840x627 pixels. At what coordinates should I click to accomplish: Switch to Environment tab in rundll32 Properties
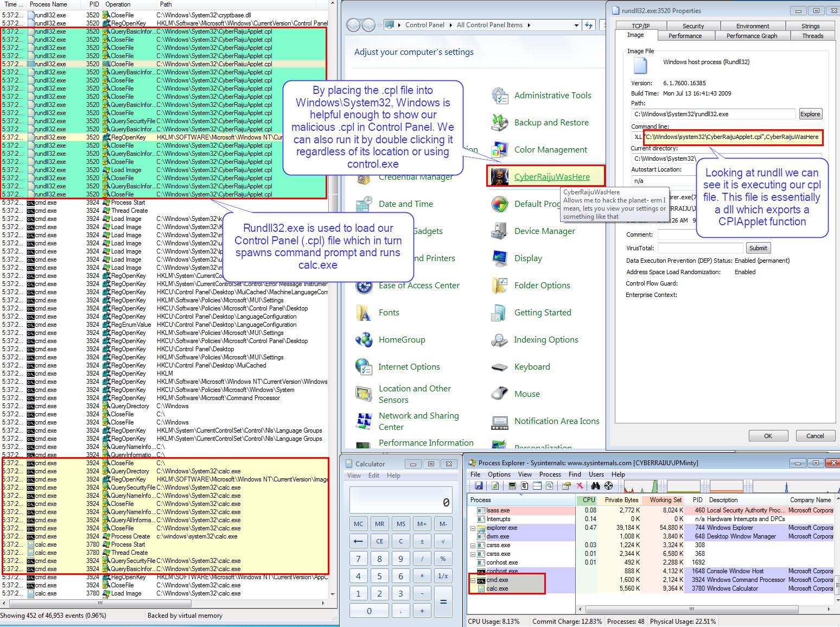(x=753, y=26)
